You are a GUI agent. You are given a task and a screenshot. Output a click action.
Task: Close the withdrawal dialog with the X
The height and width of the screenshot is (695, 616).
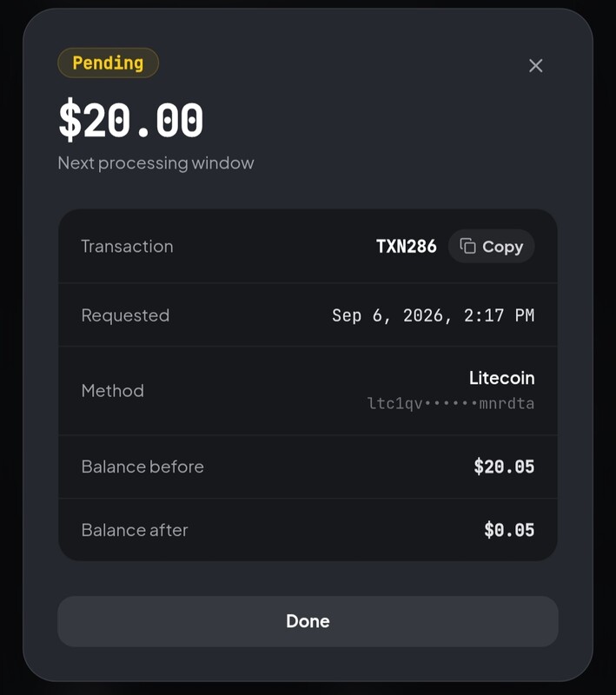535,66
